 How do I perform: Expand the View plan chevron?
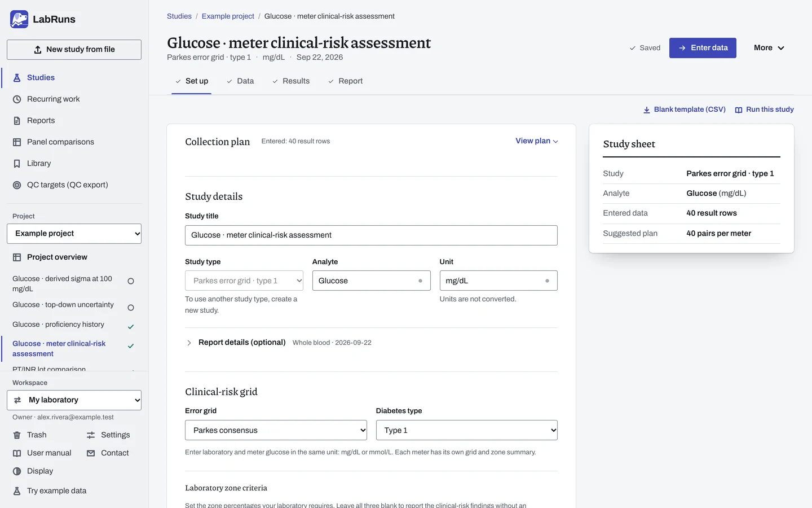555,142
